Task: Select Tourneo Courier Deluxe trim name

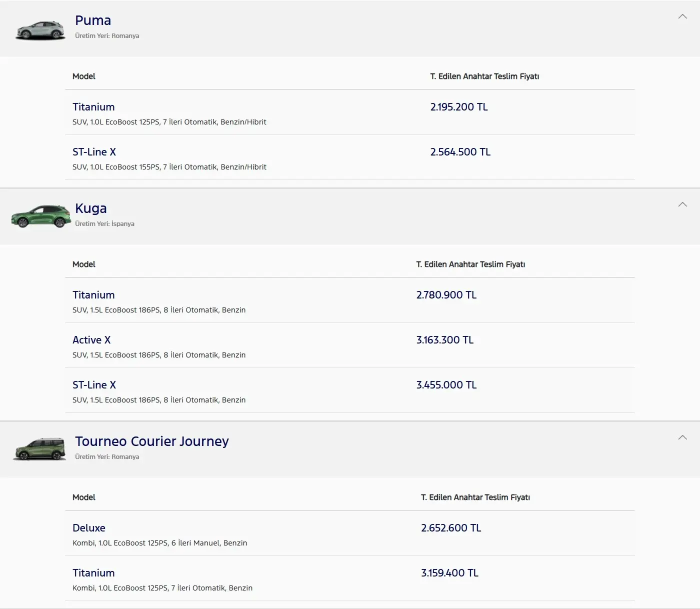Action: point(89,528)
